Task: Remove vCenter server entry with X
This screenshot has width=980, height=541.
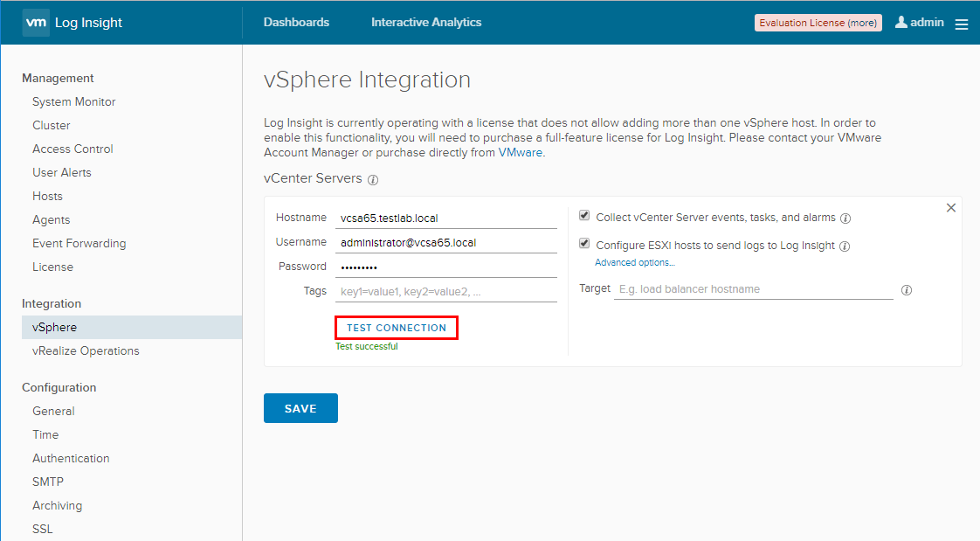Action: [951, 208]
